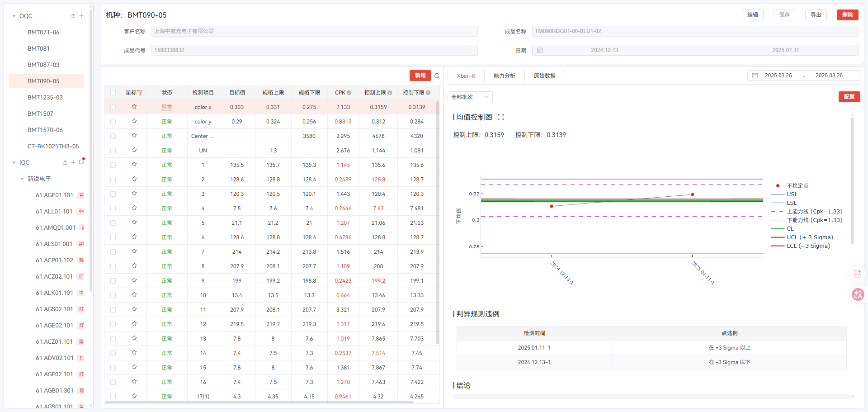Toggle the 不稳定点 red legend marker
This screenshot has width=868, height=412.
(778, 186)
